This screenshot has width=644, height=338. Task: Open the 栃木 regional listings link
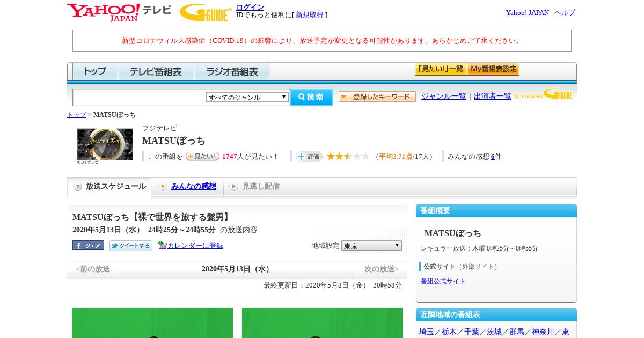pos(449,332)
